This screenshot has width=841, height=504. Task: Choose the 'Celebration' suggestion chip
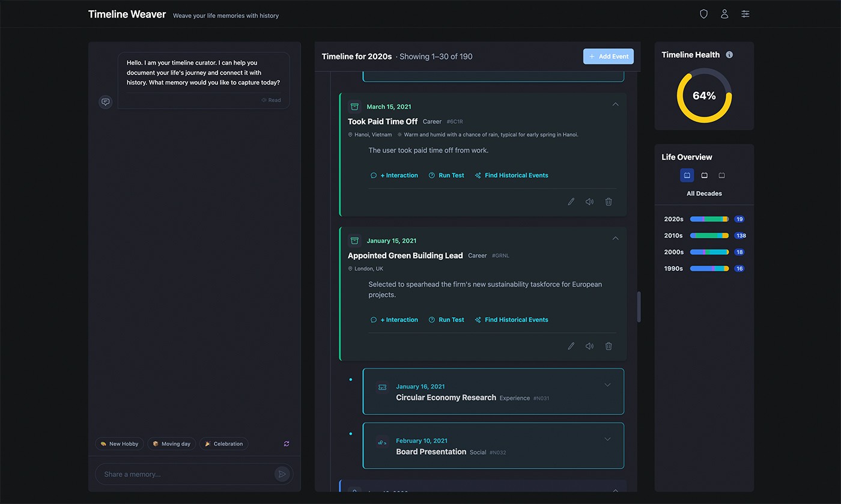pos(223,443)
